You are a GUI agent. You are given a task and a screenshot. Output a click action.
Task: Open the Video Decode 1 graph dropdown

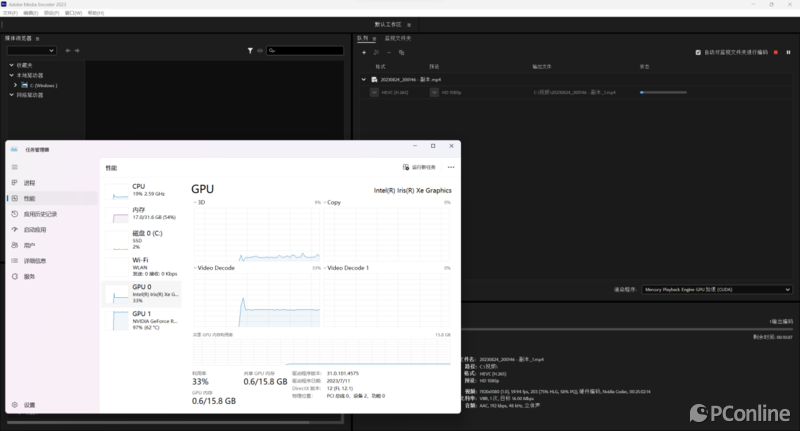click(x=324, y=268)
